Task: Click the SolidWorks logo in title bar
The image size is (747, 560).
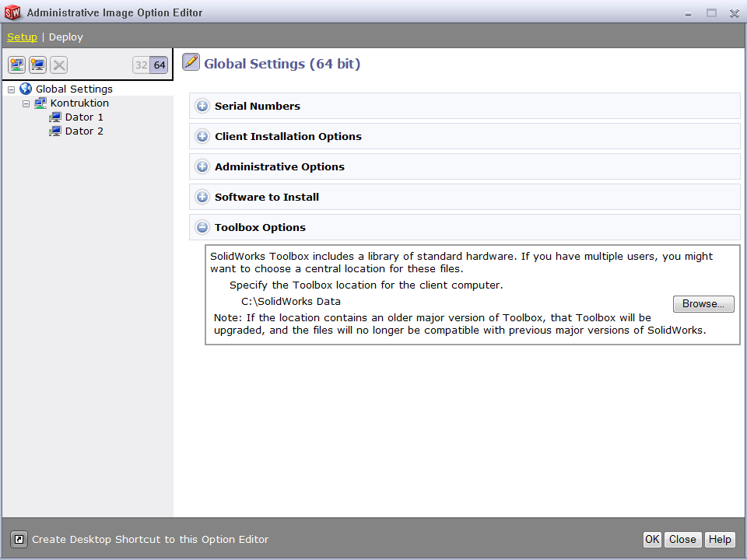Action: (13, 12)
